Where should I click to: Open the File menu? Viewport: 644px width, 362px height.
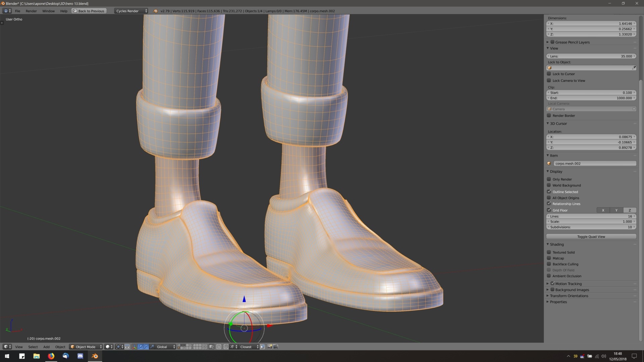(17, 11)
